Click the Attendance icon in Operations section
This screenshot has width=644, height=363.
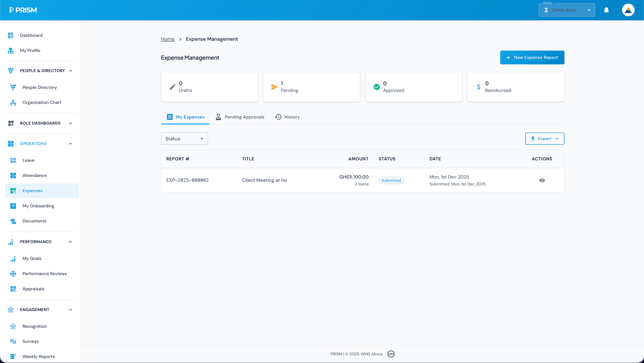(x=13, y=175)
